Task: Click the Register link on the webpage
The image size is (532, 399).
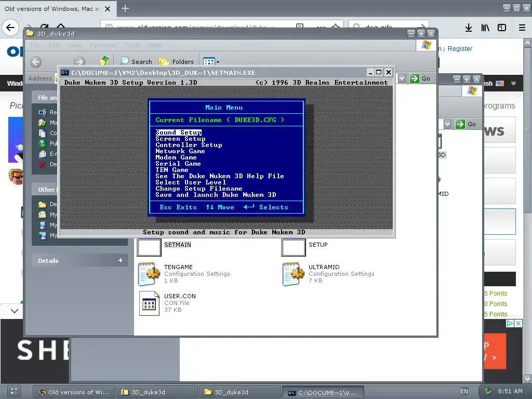Action: [x=460, y=48]
